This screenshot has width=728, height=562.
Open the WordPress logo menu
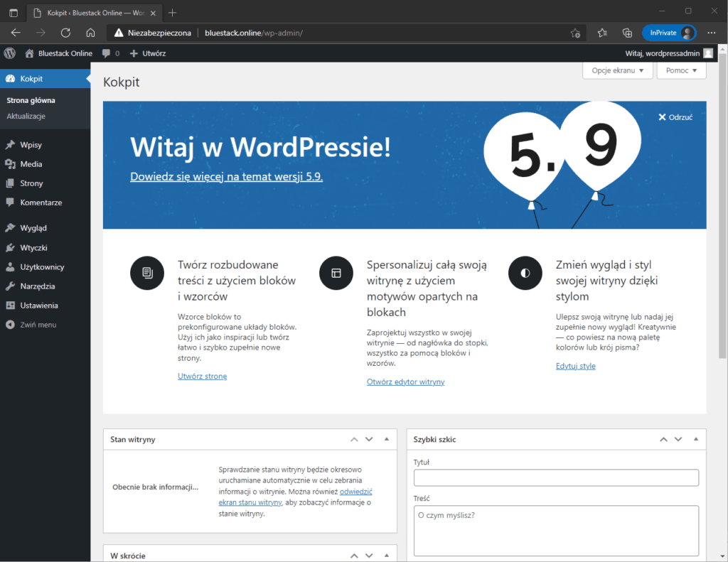click(10, 53)
